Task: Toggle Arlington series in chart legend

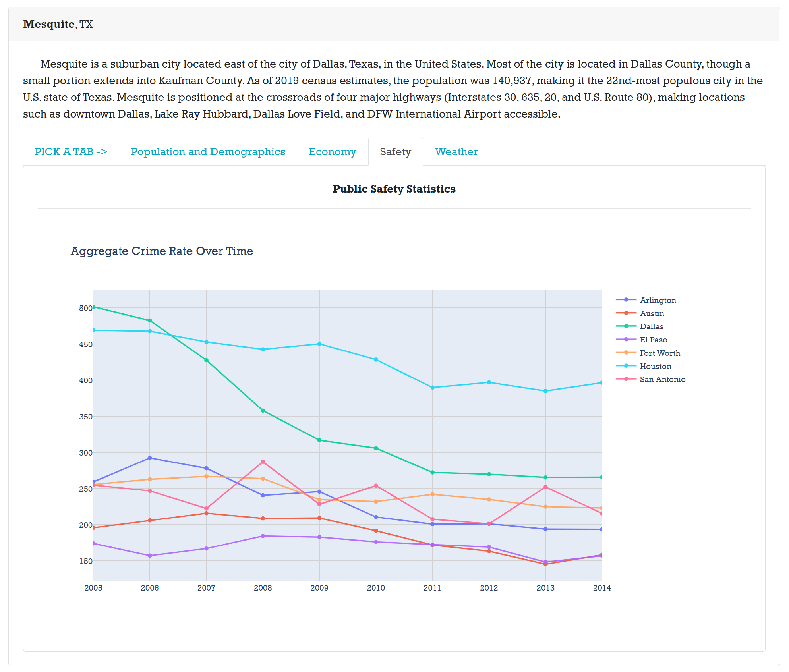Action: point(657,300)
